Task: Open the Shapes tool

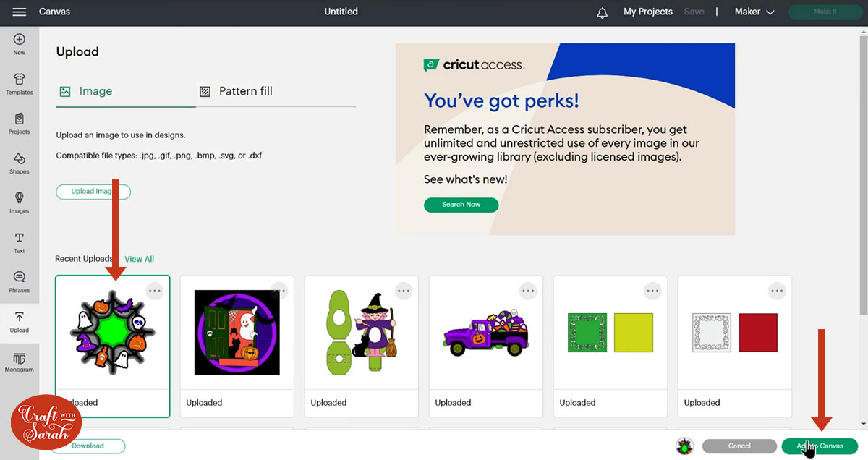Action: [x=20, y=163]
